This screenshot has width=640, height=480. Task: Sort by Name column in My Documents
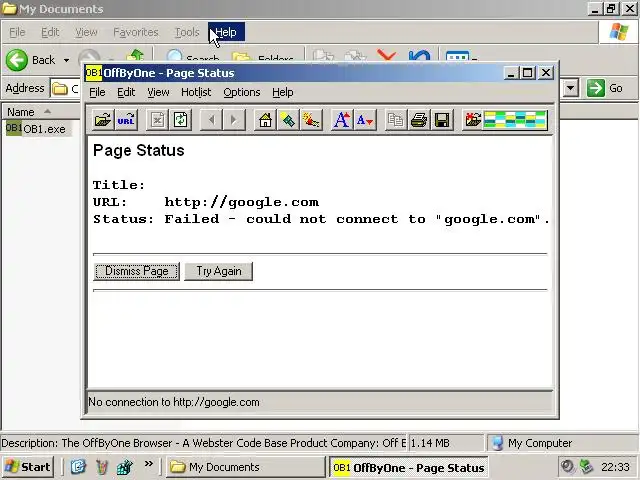pos(41,112)
